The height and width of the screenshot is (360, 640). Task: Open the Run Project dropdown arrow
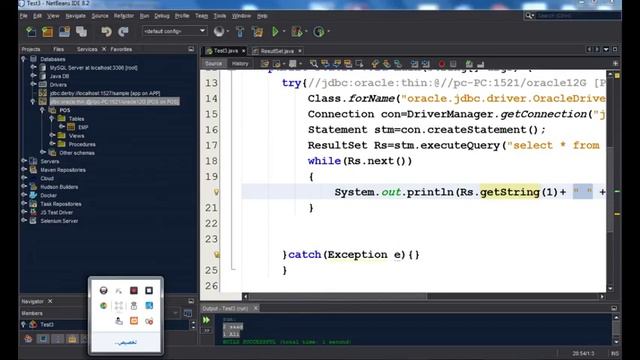point(284,31)
